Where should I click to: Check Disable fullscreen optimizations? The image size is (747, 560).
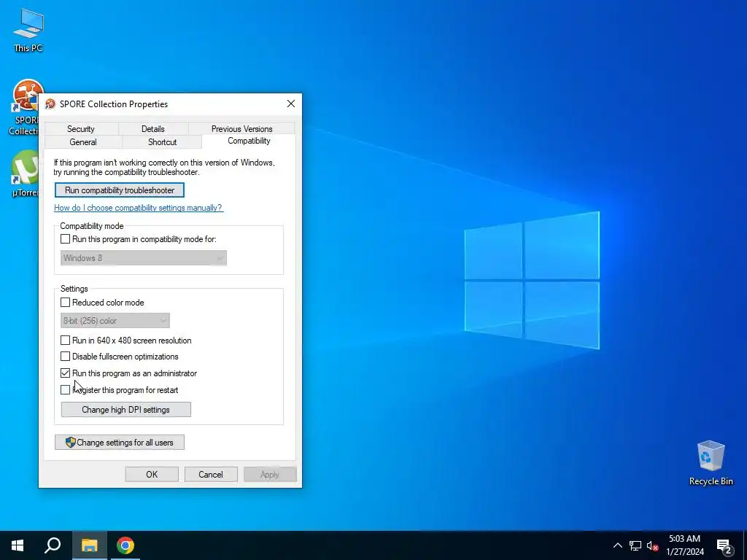(x=65, y=356)
